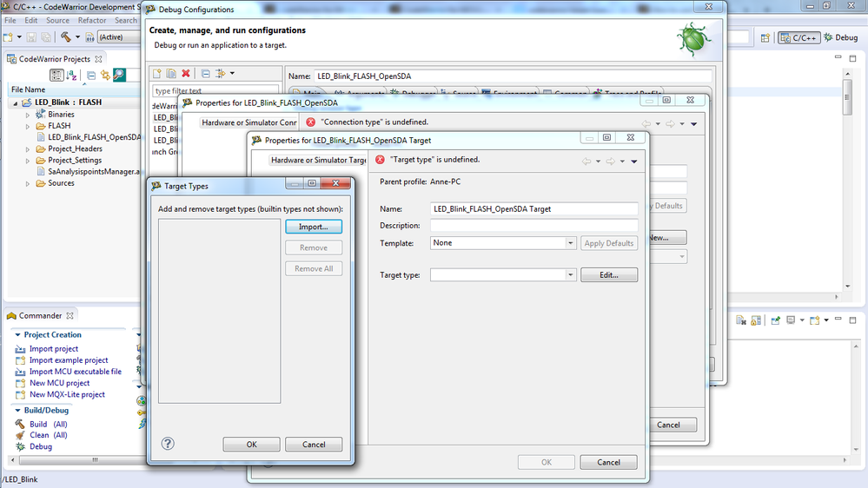Click Cancel in the Target properties dialog

click(608, 462)
